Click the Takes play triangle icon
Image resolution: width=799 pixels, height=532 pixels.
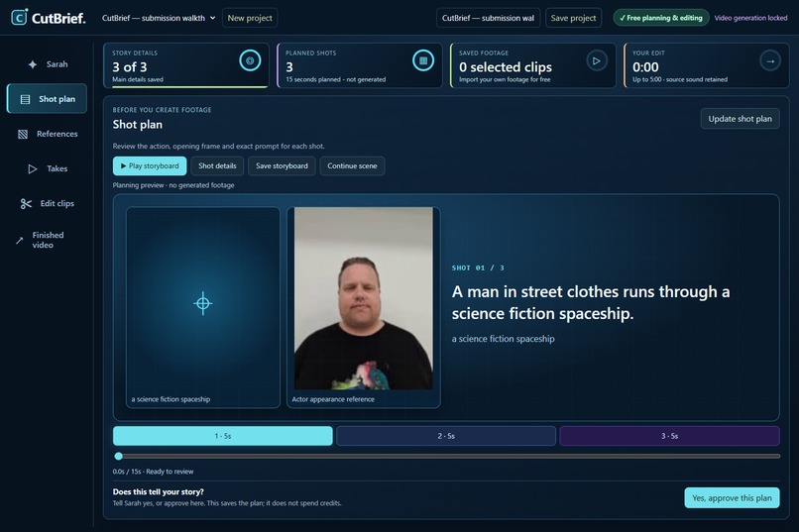(x=32, y=168)
